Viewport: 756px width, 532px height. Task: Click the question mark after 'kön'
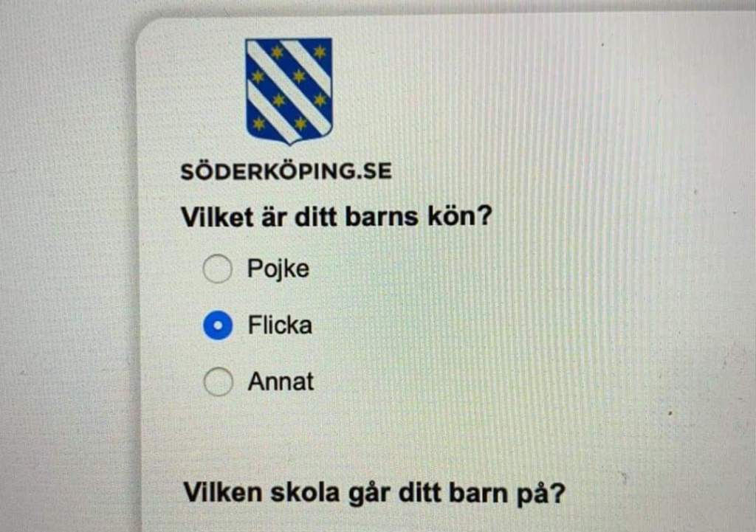click(484, 216)
